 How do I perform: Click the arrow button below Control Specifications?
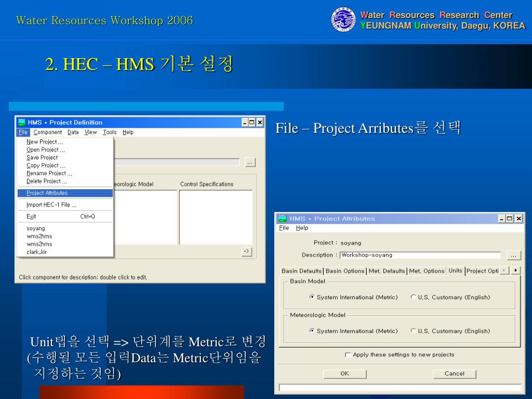247,251
